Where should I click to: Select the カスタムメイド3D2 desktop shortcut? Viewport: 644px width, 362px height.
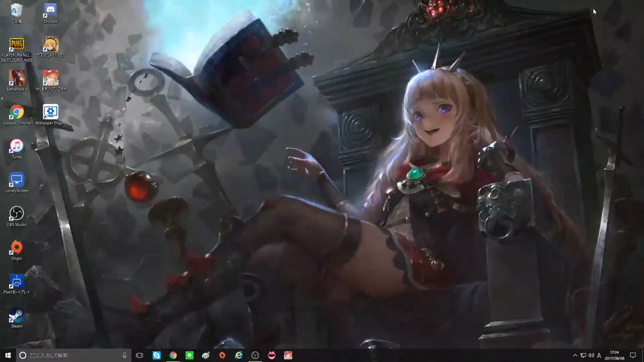pyautogui.click(x=50, y=47)
